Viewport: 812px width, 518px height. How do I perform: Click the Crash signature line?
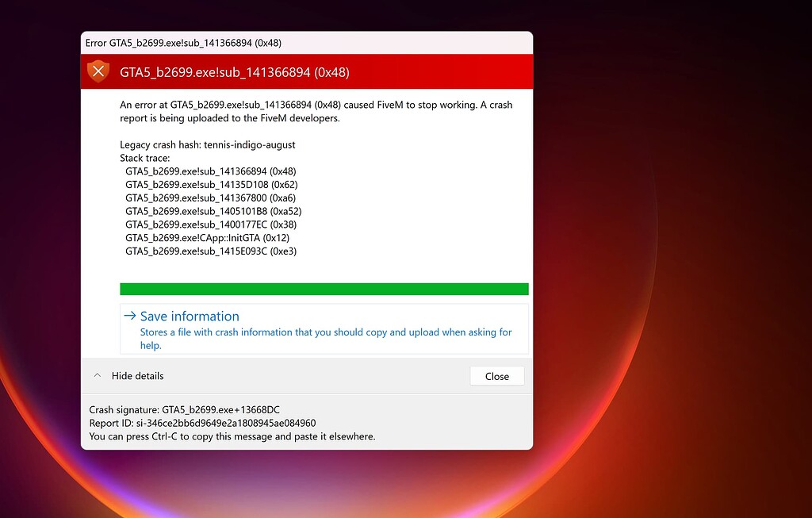pyautogui.click(x=184, y=410)
